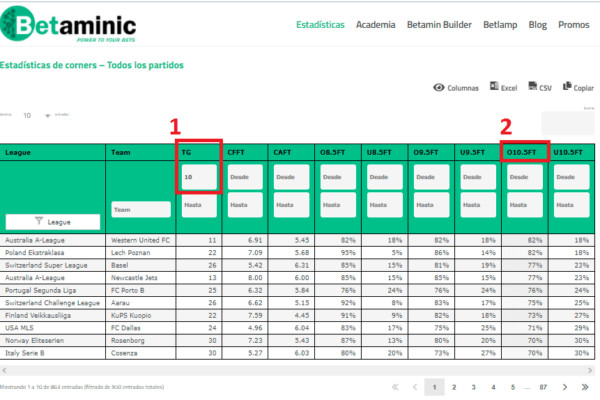This screenshot has width=600, height=400.
Task: Click the Betaminic logo
Action: (x=68, y=24)
